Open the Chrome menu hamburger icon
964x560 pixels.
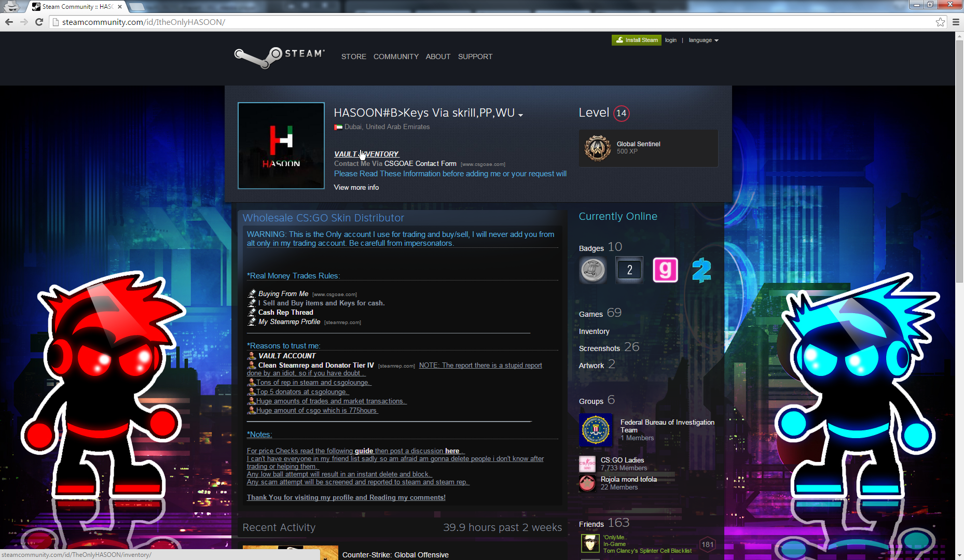pos(956,22)
